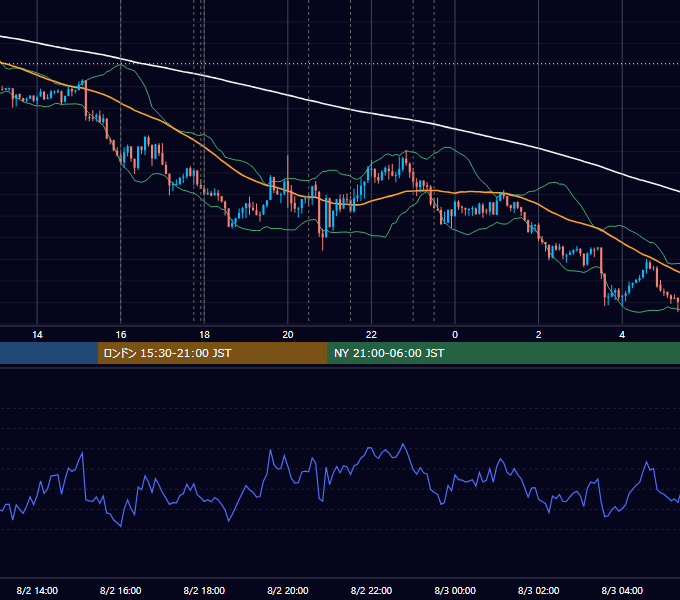Click the 8/2 18:00 axis label
Screen dimensions: 680x600
pos(204,590)
